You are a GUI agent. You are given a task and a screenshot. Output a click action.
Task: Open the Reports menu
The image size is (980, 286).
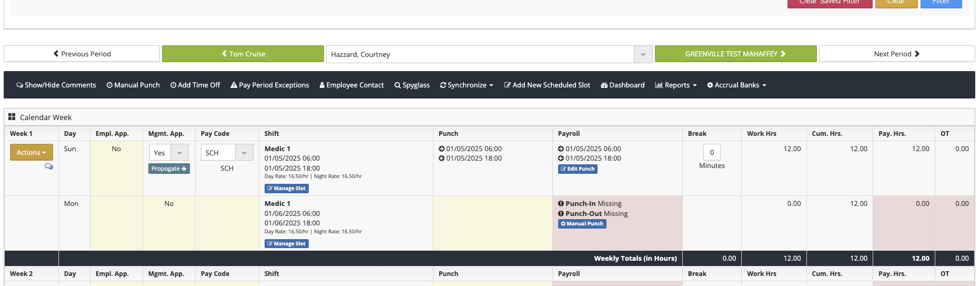pos(675,85)
